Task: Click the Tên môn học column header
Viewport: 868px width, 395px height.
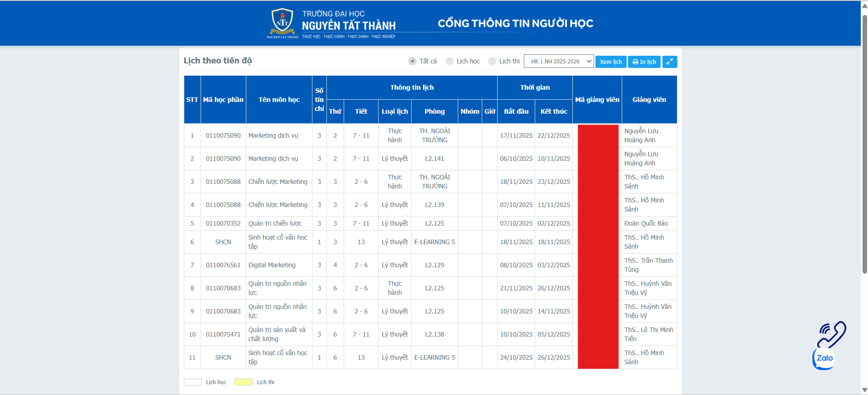Action: (279, 100)
